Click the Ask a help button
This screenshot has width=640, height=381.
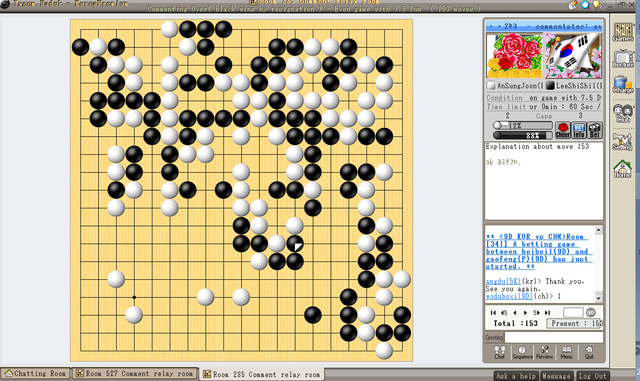[x=516, y=376]
